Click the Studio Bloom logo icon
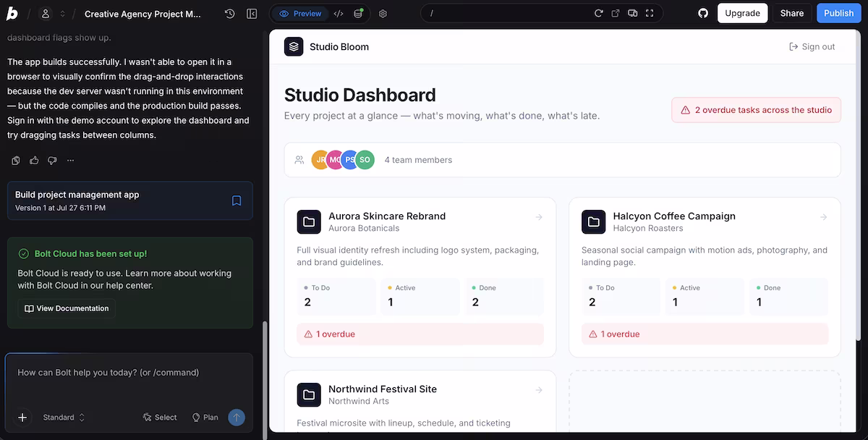This screenshot has height=440, width=868. 294,46
